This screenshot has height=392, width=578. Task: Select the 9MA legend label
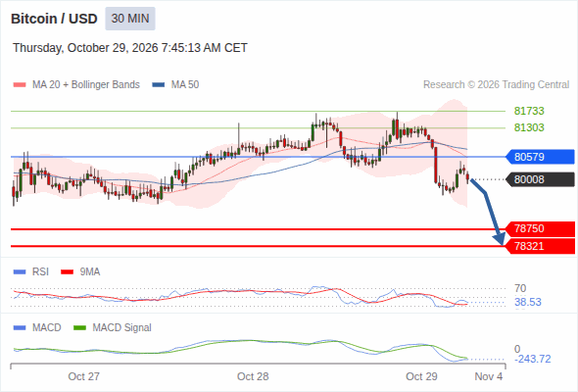tap(90, 272)
